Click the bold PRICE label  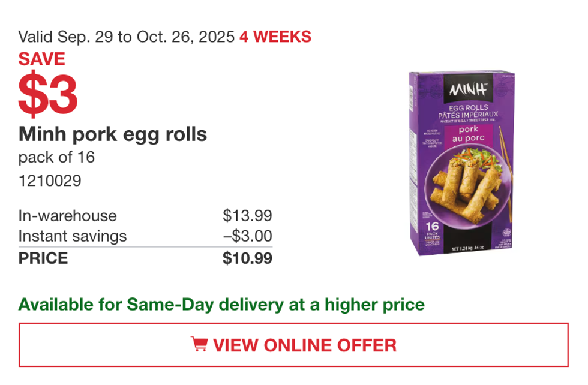[43, 258]
